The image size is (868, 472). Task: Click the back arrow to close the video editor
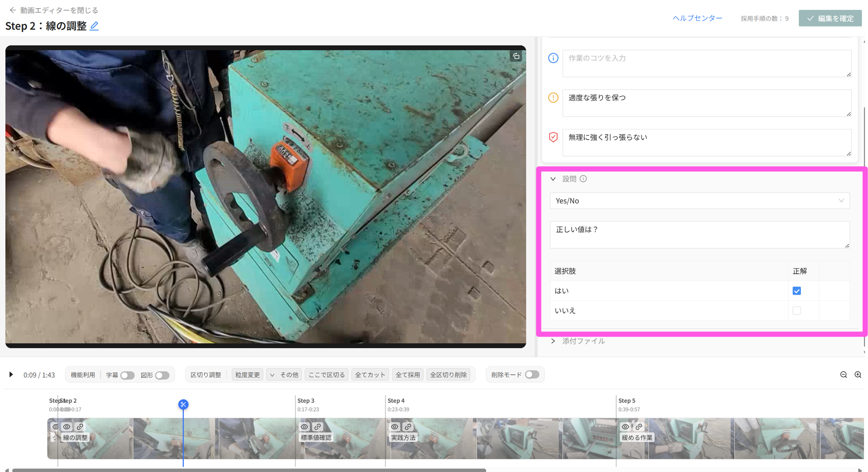13,10
